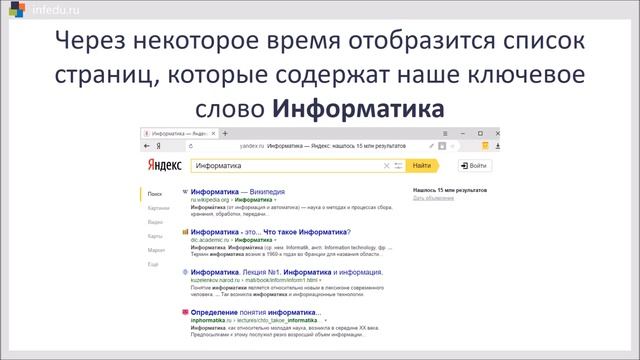The image size is (640, 360).
Task: Open a new tab with the plus icon
Action: [x=225, y=133]
